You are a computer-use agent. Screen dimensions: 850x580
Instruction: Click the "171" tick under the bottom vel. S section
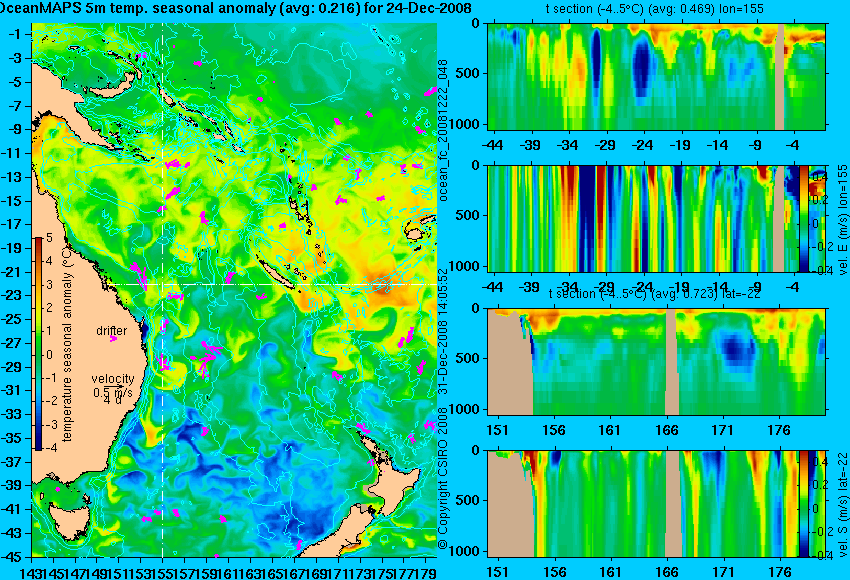[723, 572]
